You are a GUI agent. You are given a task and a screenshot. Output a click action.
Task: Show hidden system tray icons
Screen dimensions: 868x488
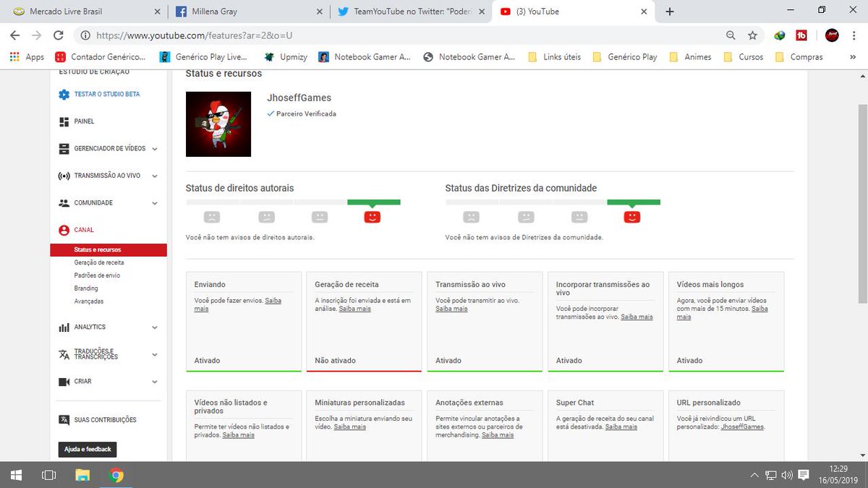click(x=754, y=475)
